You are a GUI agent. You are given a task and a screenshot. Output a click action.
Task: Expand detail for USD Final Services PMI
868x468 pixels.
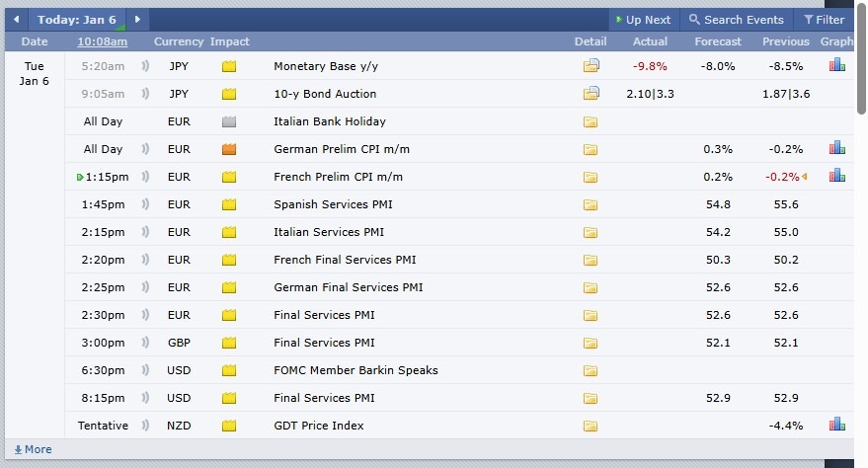[591, 398]
